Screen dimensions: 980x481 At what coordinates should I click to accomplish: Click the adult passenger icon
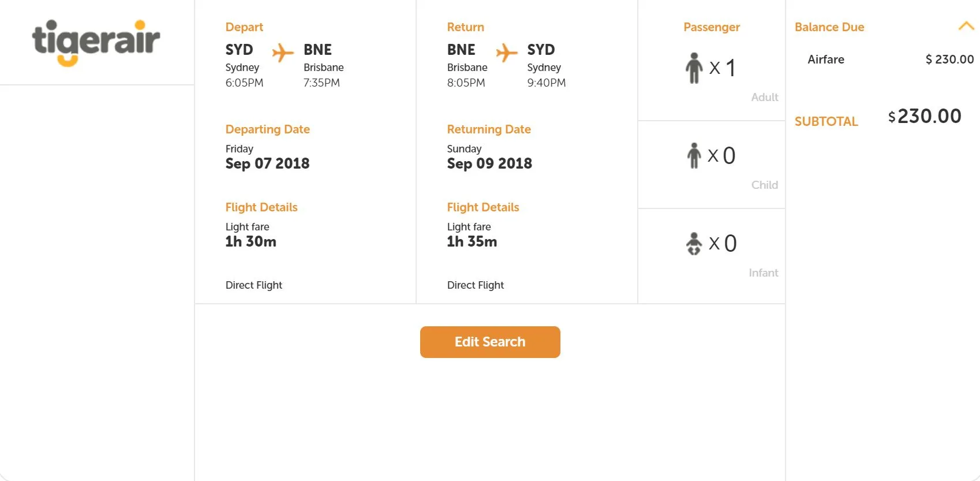click(694, 68)
